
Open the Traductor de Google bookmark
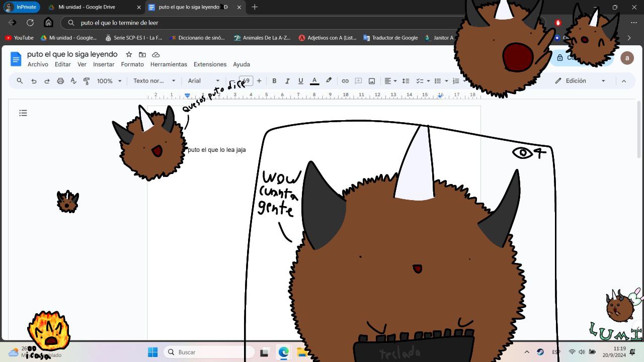[390, 38]
